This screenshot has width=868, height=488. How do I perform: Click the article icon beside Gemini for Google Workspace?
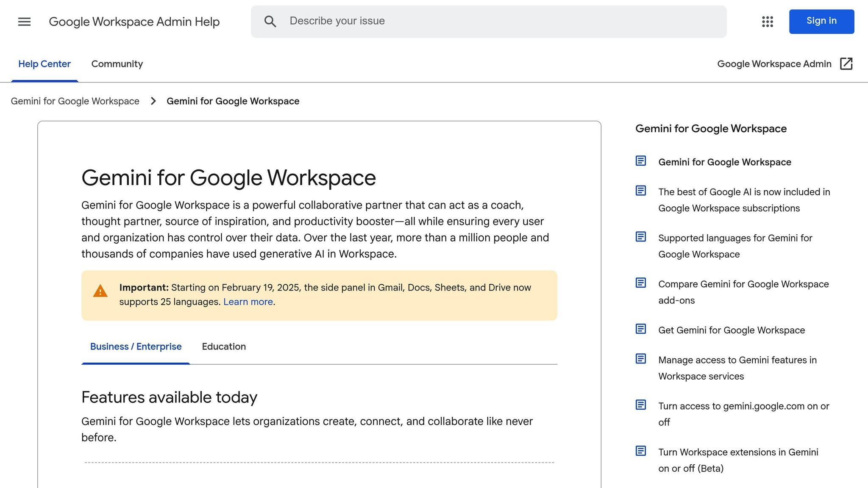[640, 161]
